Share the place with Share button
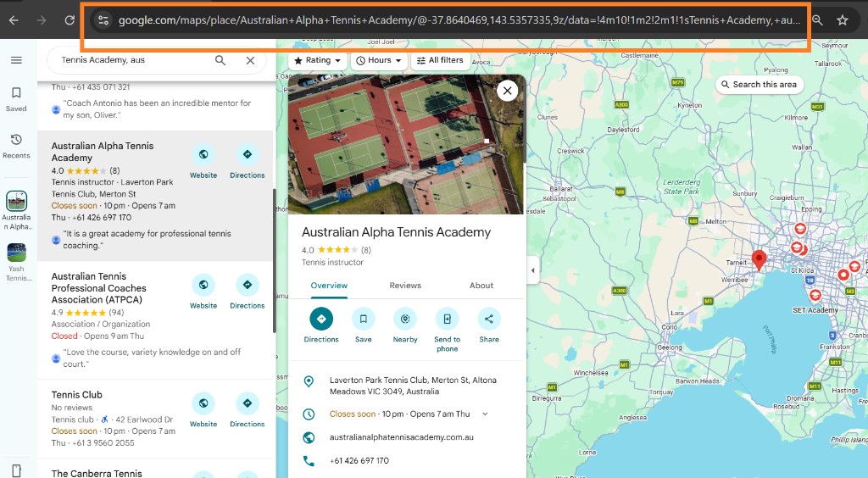 click(489, 325)
